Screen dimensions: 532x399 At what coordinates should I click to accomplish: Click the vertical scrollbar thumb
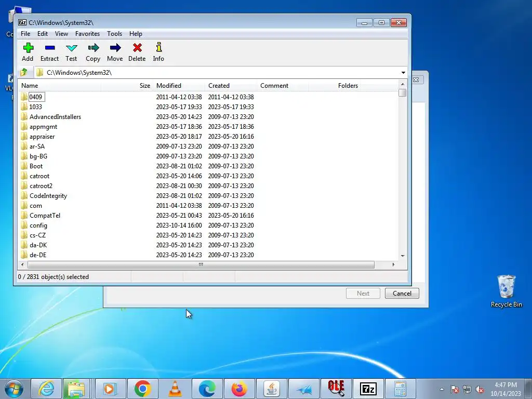[x=403, y=92]
